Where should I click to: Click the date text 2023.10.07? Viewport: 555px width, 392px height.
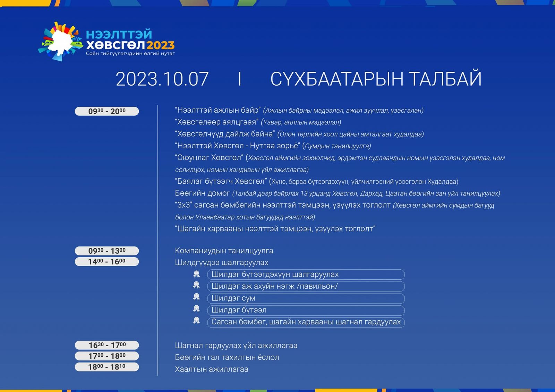coord(162,79)
